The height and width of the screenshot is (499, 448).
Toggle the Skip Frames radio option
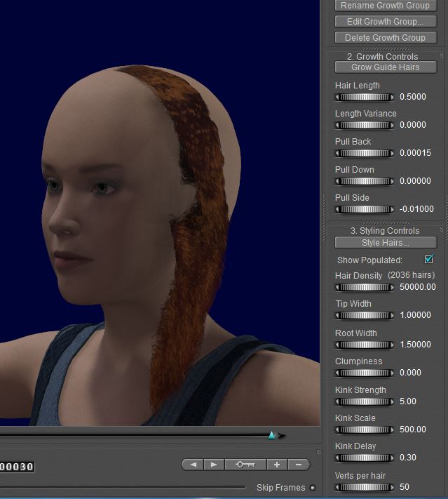[x=312, y=488]
